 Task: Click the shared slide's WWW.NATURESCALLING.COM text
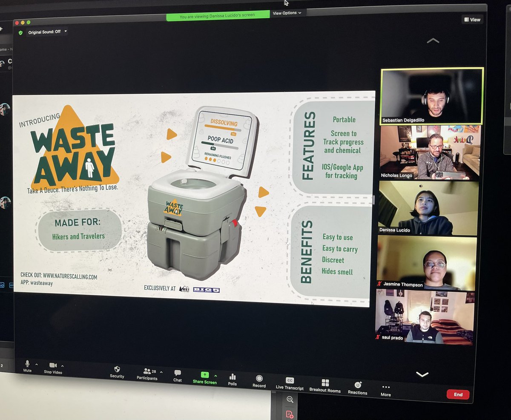tap(70, 276)
